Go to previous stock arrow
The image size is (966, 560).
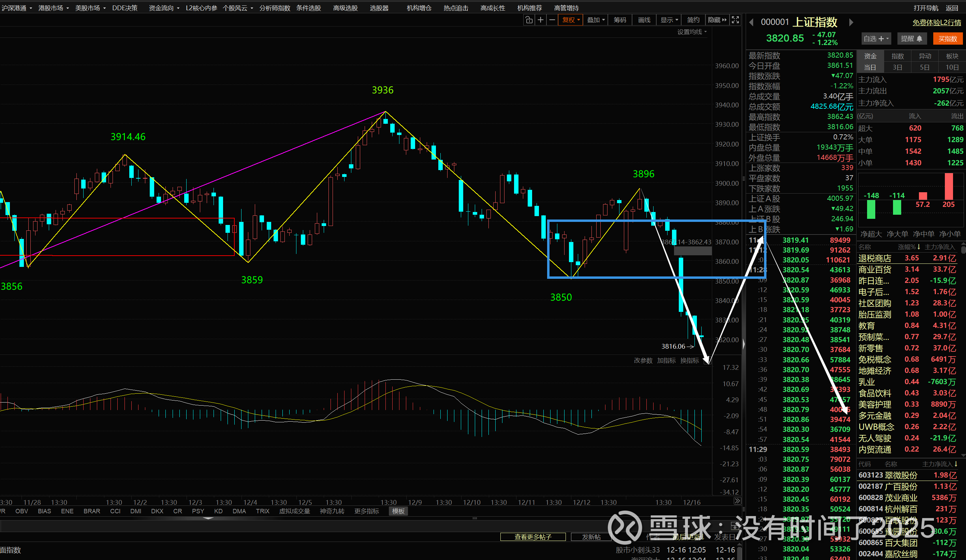751,22
